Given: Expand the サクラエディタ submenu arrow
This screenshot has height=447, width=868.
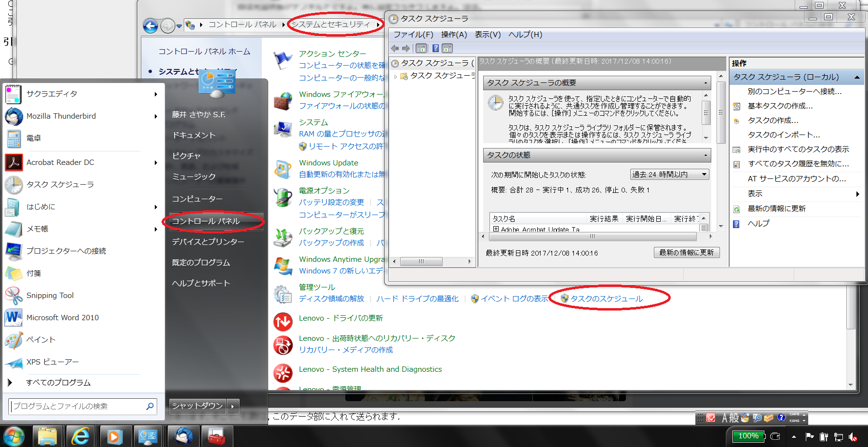Looking at the screenshot, I should coord(156,94).
